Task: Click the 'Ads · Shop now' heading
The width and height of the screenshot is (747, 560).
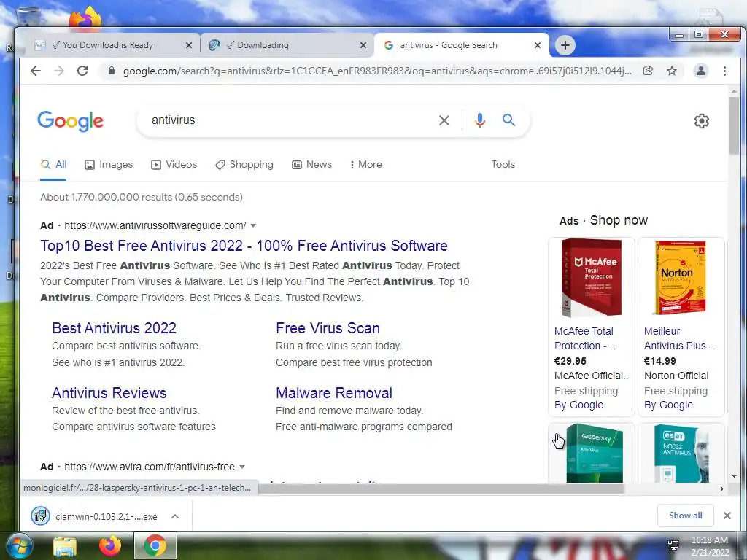Action: [603, 220]
